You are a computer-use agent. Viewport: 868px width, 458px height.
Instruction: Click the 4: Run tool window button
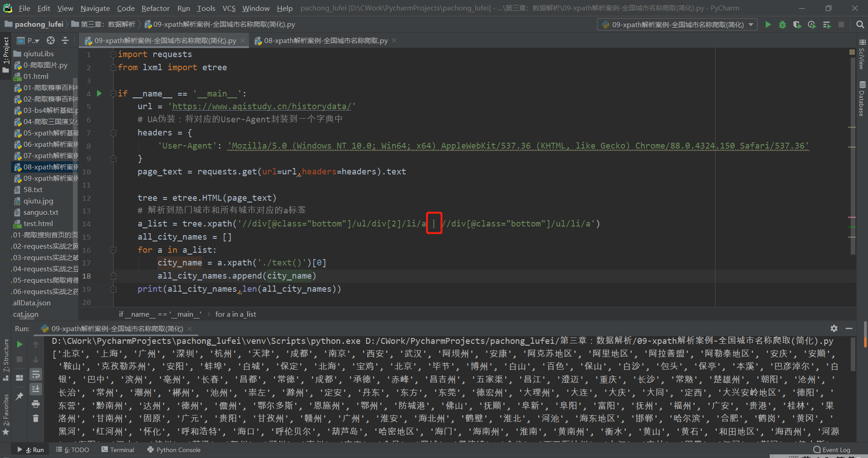pyautogui.click(x=31, y=450)
